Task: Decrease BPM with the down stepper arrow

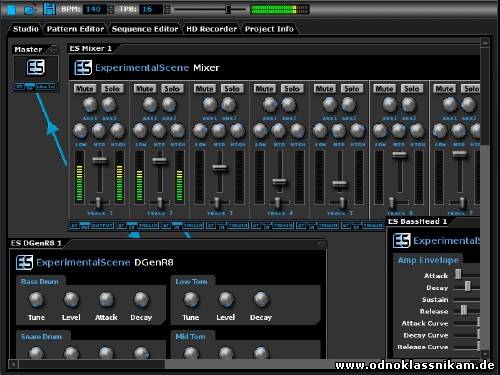Action: (111, 12)
